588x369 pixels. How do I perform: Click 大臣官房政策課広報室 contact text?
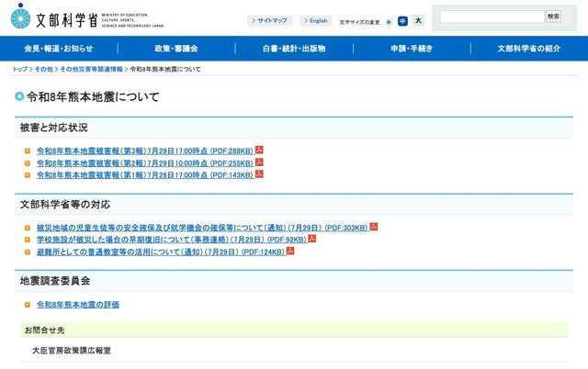point(72,351)
